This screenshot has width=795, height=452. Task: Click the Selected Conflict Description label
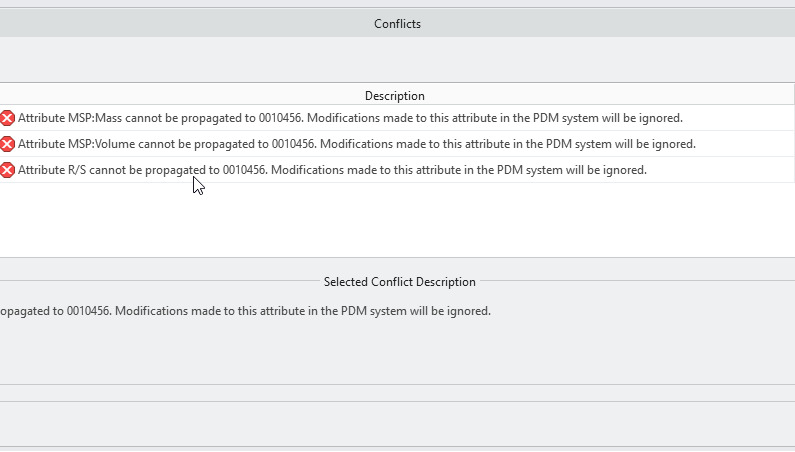coord(399,282)
